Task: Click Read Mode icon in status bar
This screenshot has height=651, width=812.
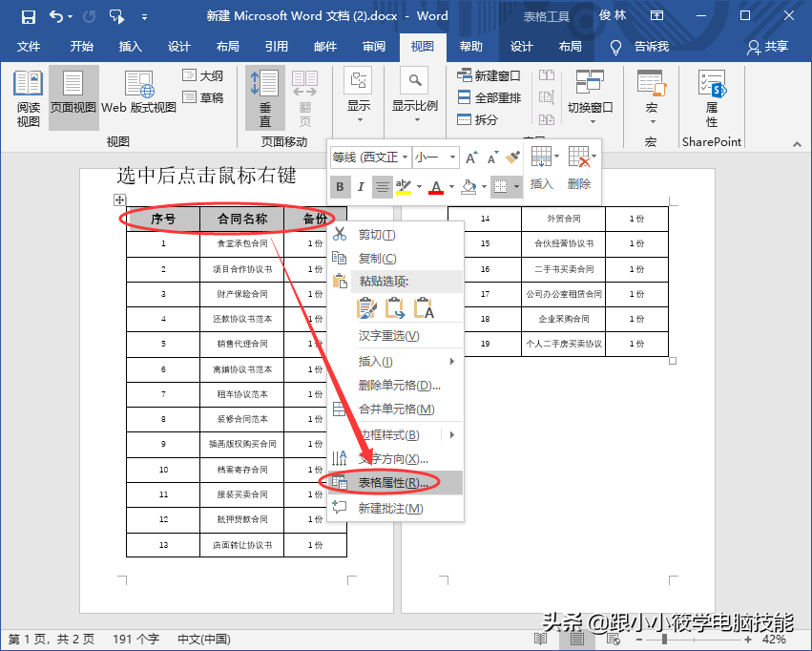Action: 541,640
